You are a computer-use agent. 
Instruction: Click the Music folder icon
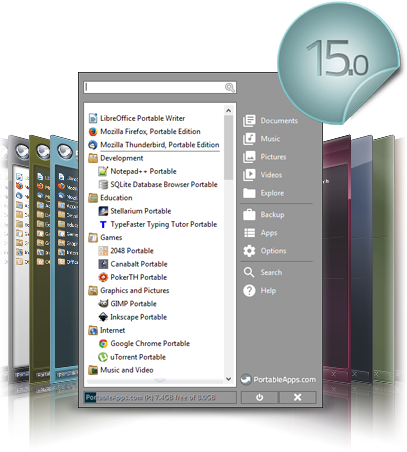[249, 139]
